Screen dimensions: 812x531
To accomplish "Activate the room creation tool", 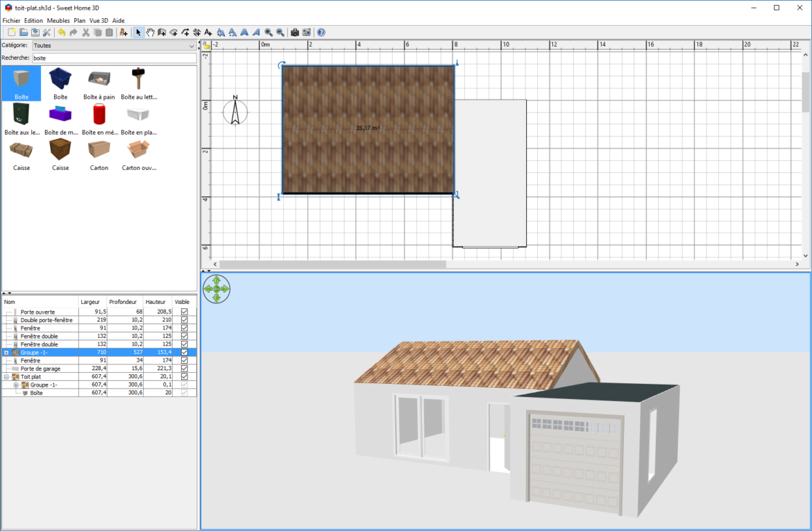I will pos(174,32).
